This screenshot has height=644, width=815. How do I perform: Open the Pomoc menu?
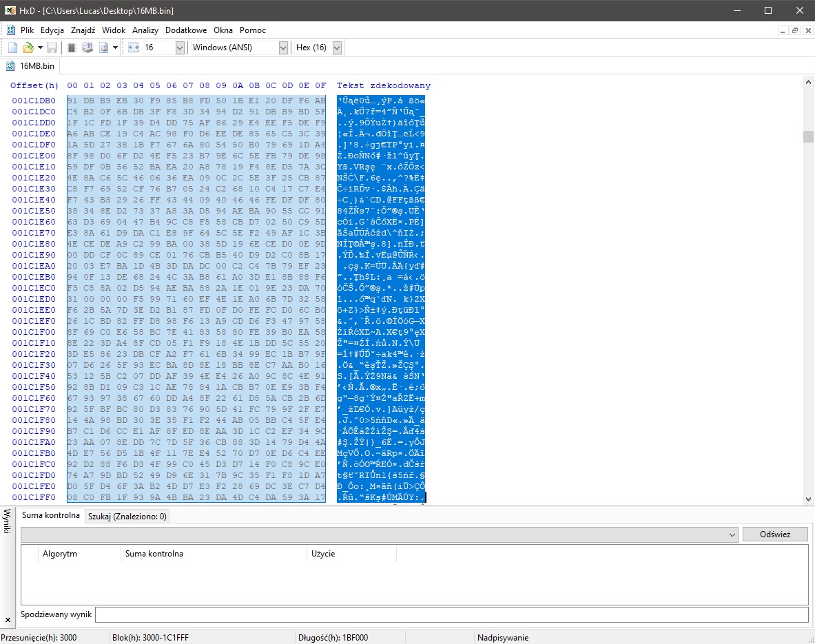253,30
